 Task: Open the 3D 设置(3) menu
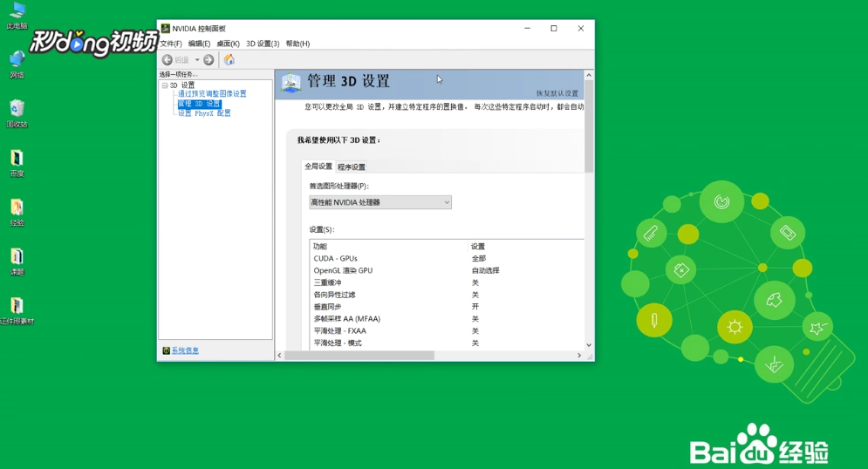[263, 44]
